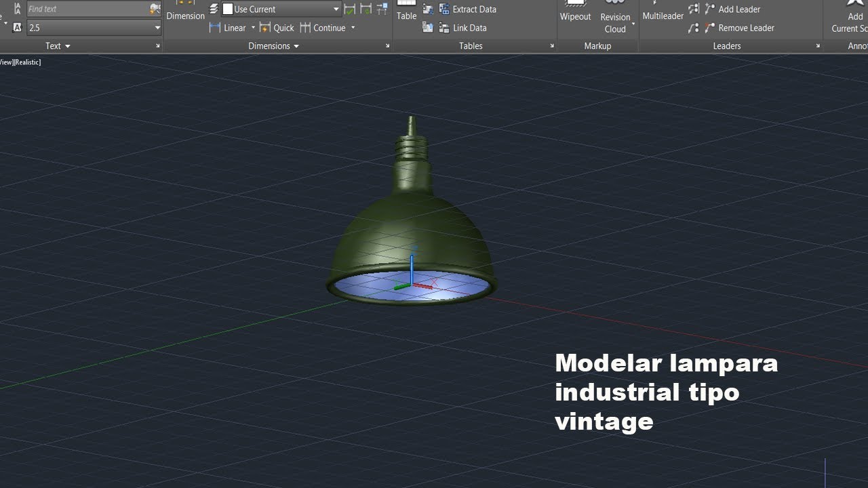Select the green lamp shade 3D model
The width and height of the screenshot is (868, 488).
point(412,230)
